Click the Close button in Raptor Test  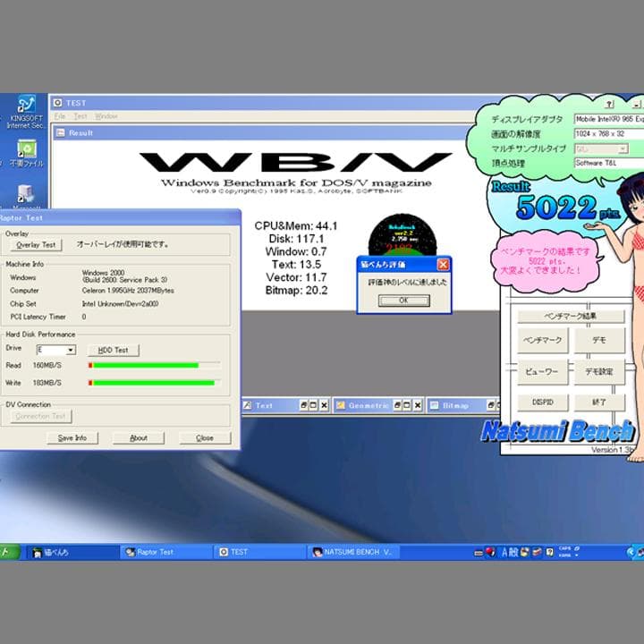(205, 437)
